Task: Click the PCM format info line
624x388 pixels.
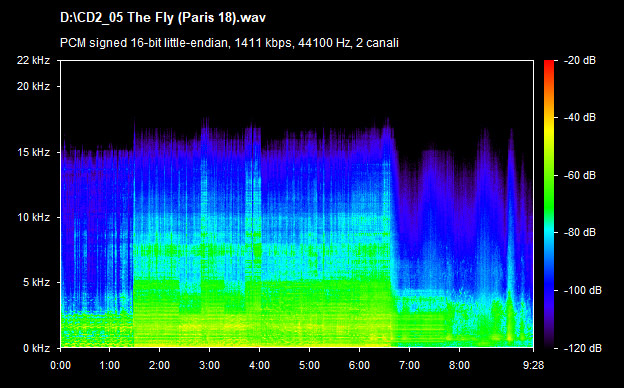Action: pos(229,43)
